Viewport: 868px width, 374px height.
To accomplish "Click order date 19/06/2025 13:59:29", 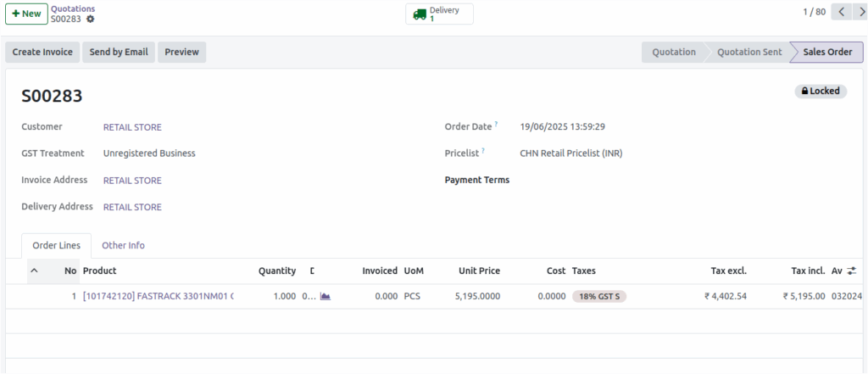I will [563, 127].
